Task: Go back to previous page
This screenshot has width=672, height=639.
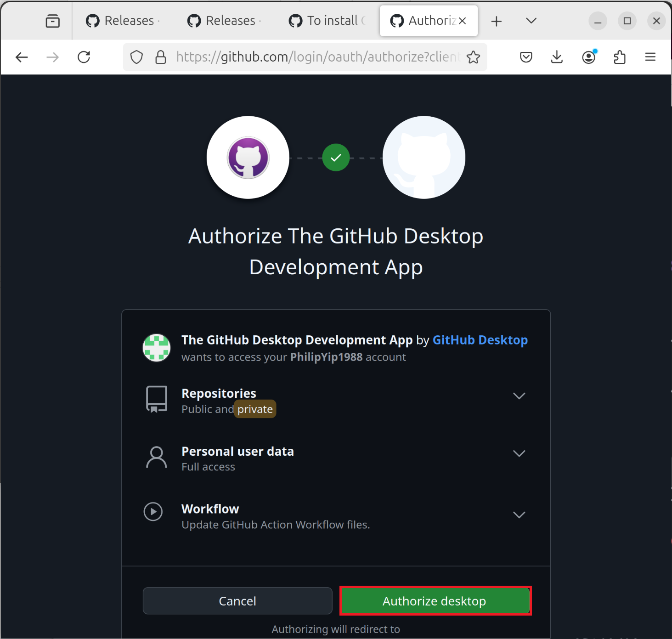Action: [x=22, y=57]
